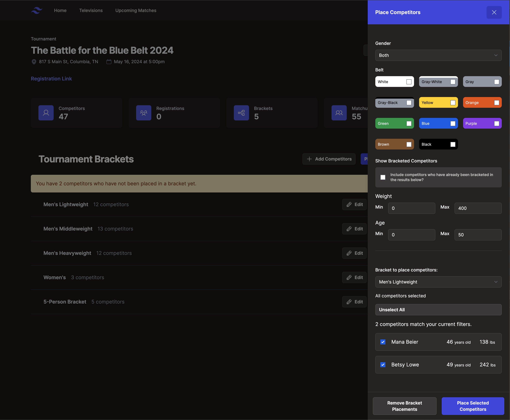Image resolution: width=510 pixels, height=420 pixels.
Task: Click the Competitors card person icon
Action: pyautogui.click(x=46, y=113)
